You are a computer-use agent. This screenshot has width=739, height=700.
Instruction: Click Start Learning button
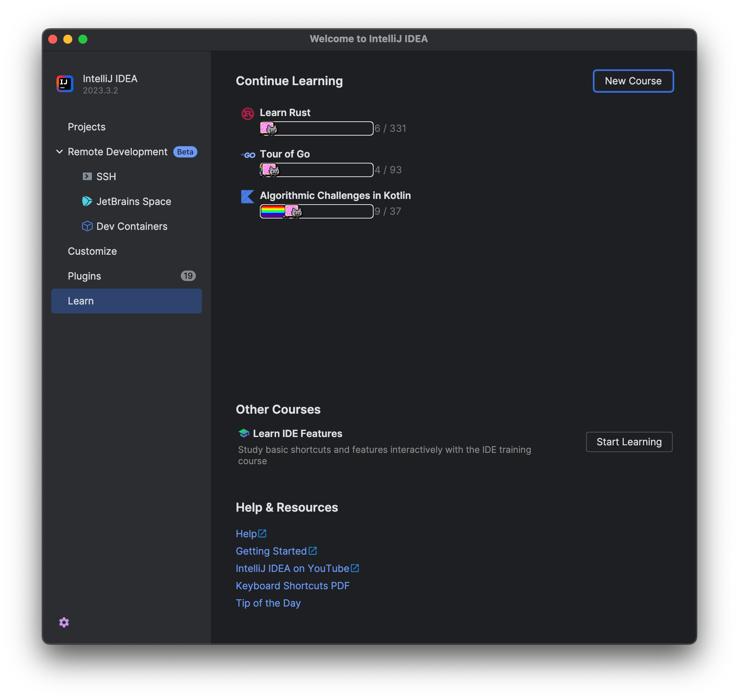(x=629, y=442)
